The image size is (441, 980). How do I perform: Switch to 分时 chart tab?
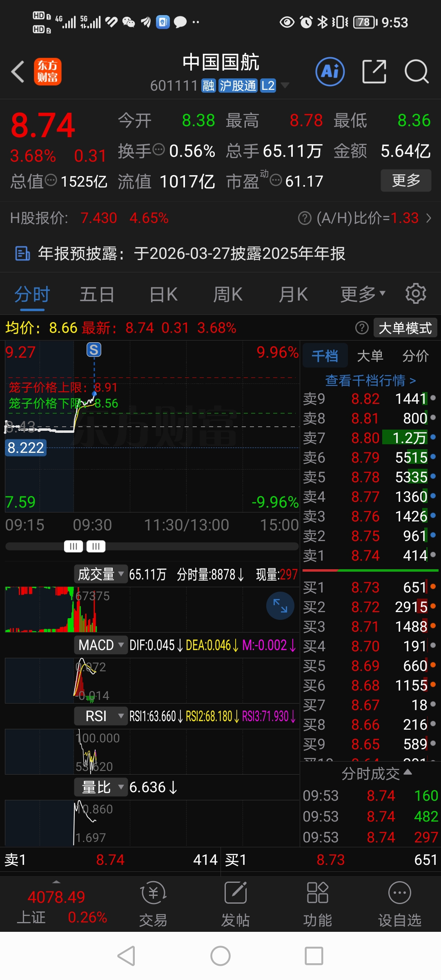(x=32, y=294)
